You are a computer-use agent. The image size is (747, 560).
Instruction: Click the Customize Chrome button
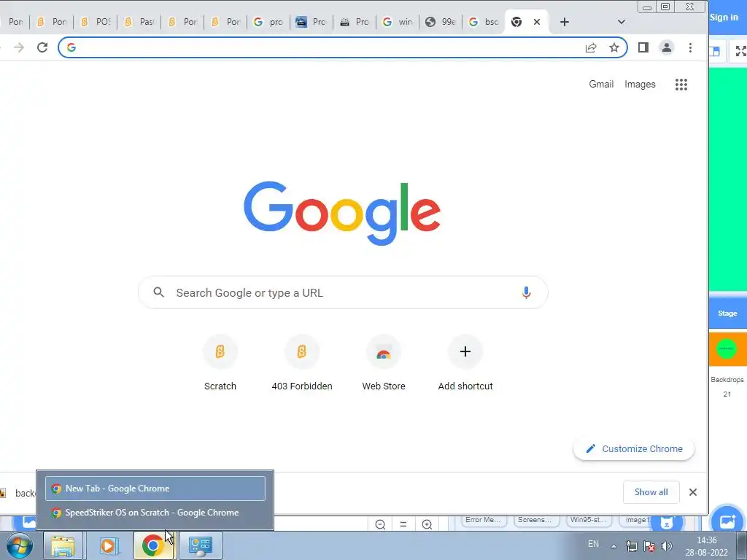[x=634, y=448]
